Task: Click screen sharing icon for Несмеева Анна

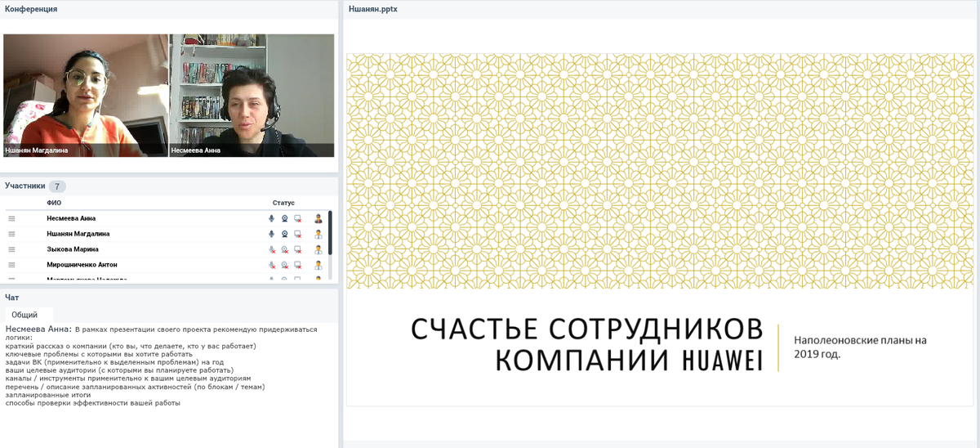Action: pyautogui.click(x=298, y=218)
